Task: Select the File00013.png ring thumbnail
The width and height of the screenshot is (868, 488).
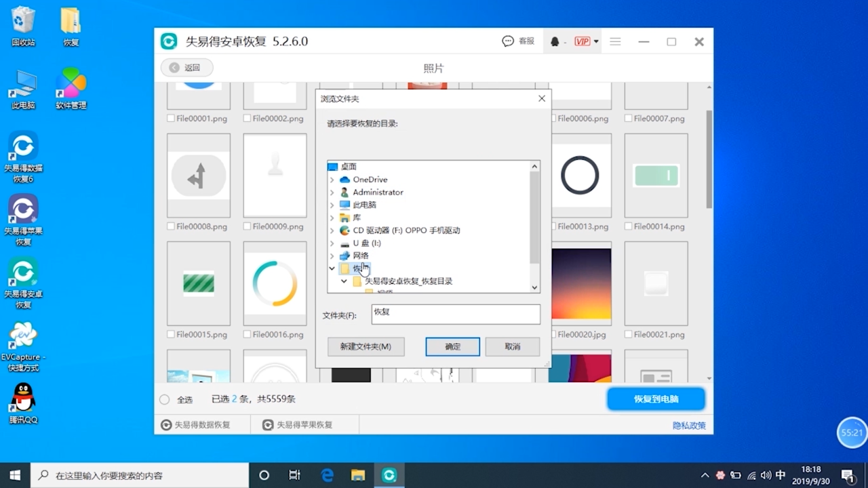Action: (580, 176)
